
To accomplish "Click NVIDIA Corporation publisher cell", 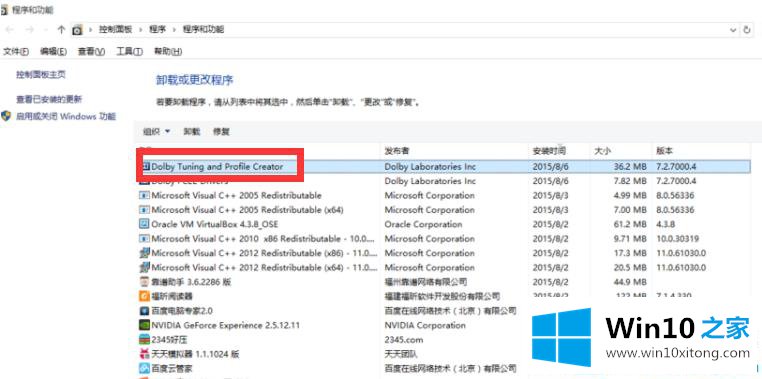I will pos(424,325).
